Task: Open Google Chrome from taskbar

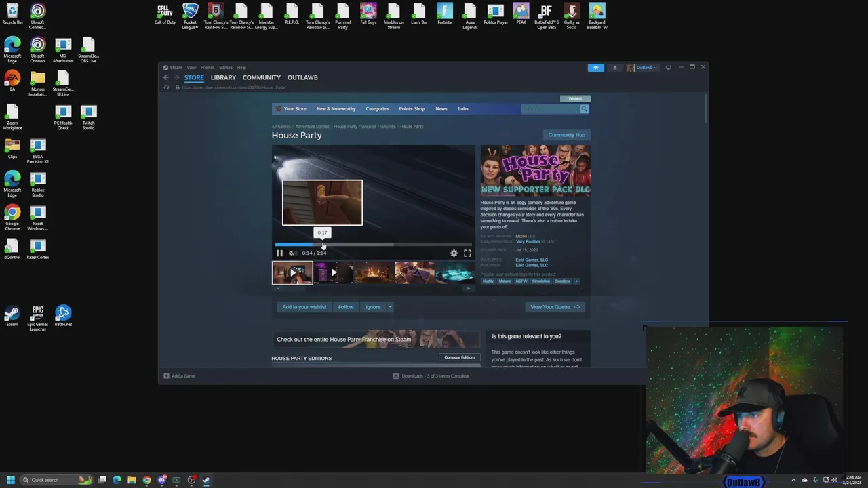Action: [146, 480]
